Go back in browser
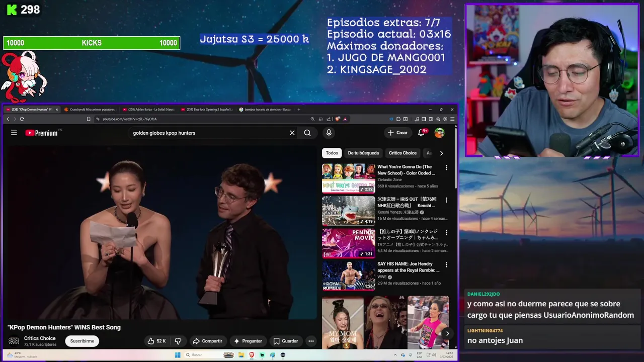Image resolution: width=644 pixels, height=362 pixels. (8, 119)
